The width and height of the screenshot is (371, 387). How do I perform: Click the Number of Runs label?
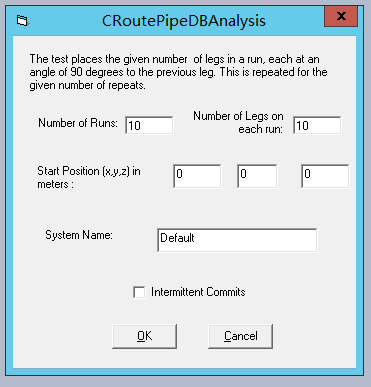78,123
